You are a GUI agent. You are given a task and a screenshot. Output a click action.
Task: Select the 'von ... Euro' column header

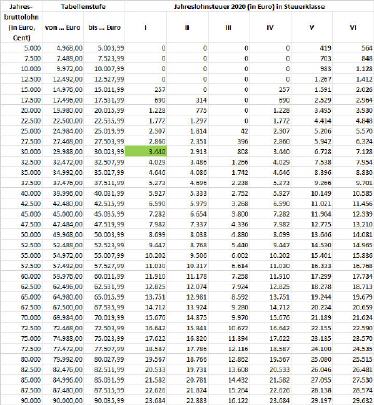[63, 27]
